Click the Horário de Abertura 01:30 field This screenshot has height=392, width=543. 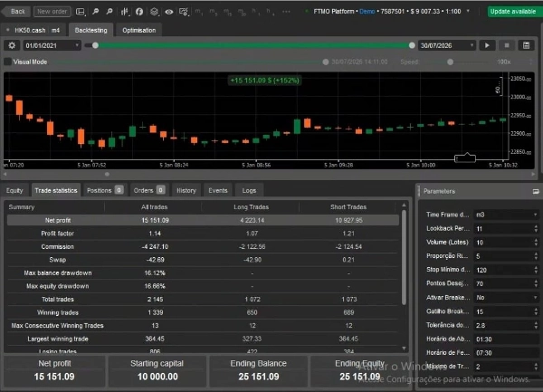tap(506, 339)
